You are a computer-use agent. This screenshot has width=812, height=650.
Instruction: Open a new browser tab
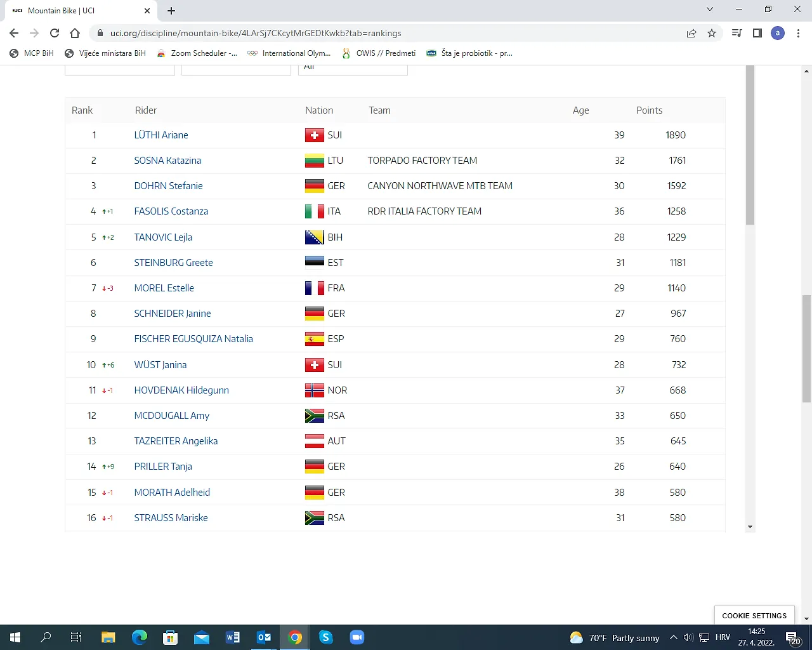point(170,10)
